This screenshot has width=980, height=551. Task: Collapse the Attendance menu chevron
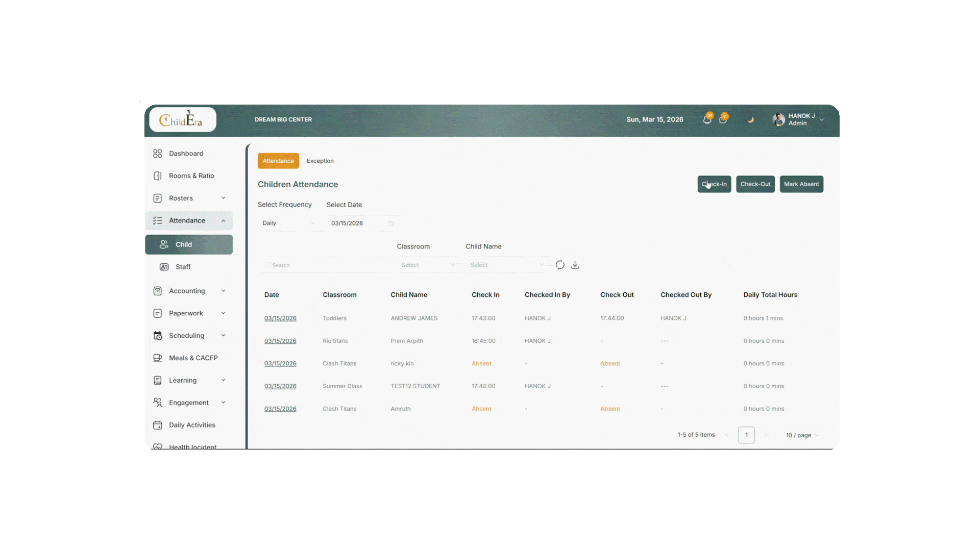[223, 221]
